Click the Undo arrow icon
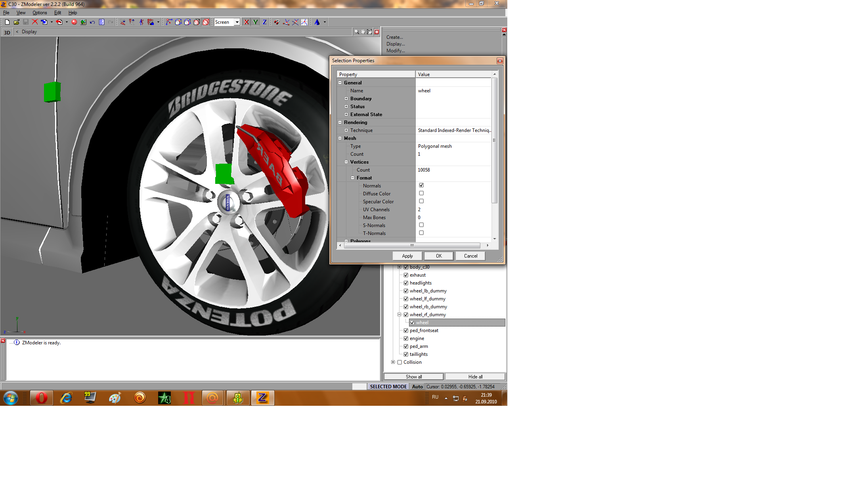The width and height of the screenshot is (868, 489). pyautogui.click(x=92, y=22)
